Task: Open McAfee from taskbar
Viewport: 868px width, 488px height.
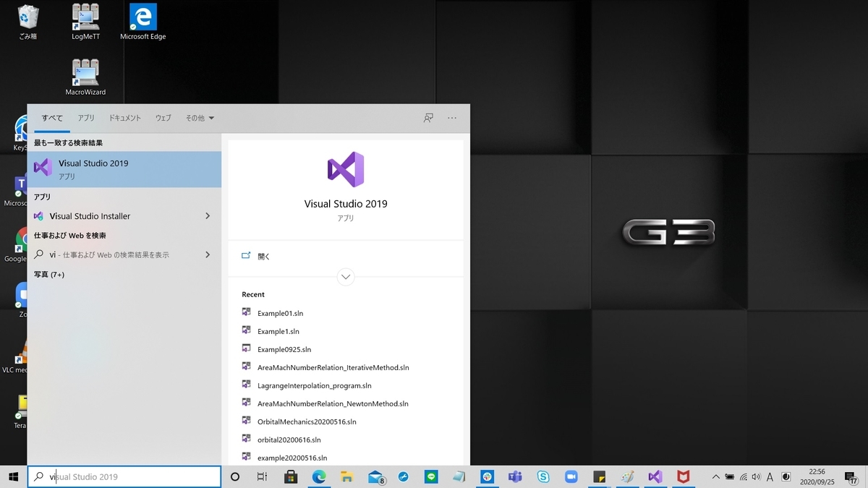Action: [x=683, y=476]
